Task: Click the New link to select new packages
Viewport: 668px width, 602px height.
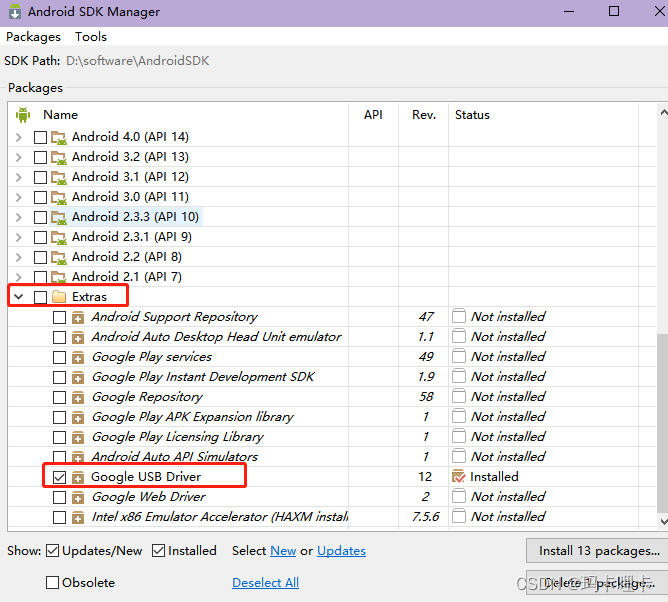Action: [x=283, y=551]
